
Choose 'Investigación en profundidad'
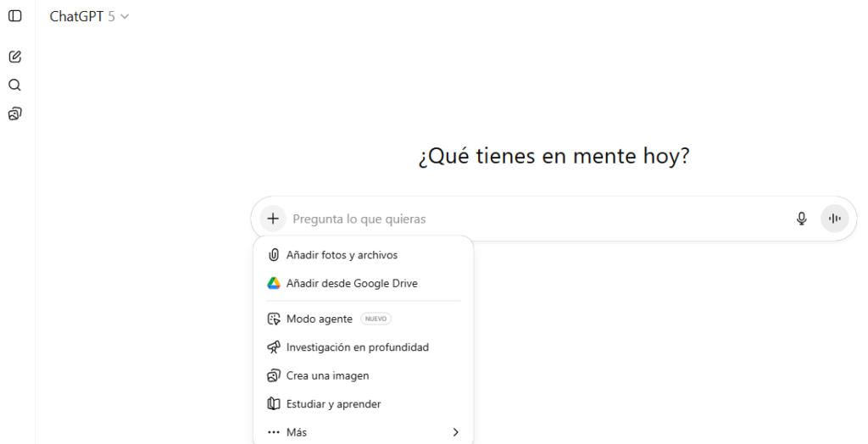[x=363, y=347]
